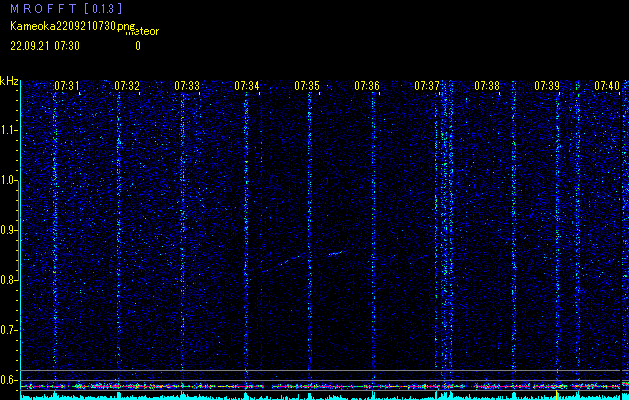
Task: Select the 07:40 time marker
Action: click(607, 85)
